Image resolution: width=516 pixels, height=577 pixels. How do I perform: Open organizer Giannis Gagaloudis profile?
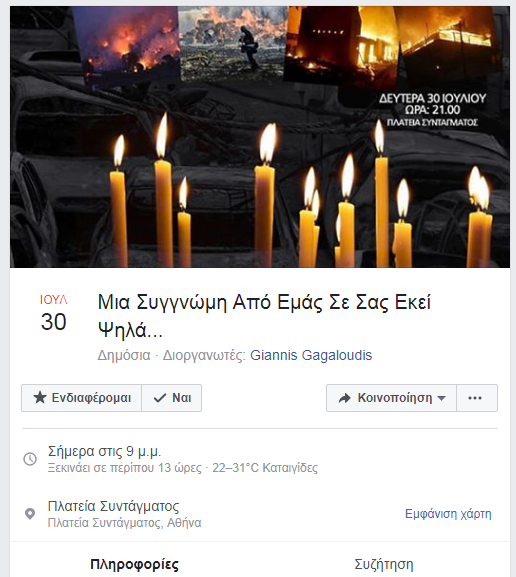click(311, 355)
